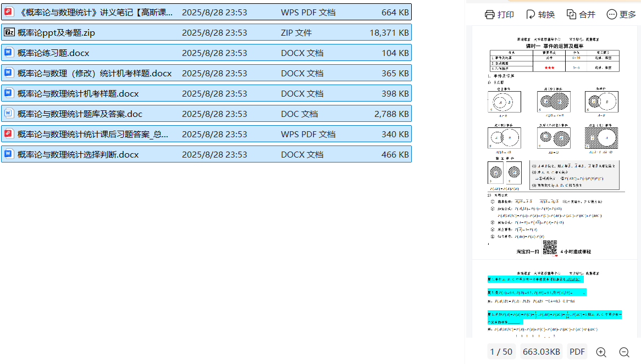This screenshot has height=364, width=641.
Task: Click the 7z icon of 概率论ppt及考题.zip
Action: [x=9, y=32]
